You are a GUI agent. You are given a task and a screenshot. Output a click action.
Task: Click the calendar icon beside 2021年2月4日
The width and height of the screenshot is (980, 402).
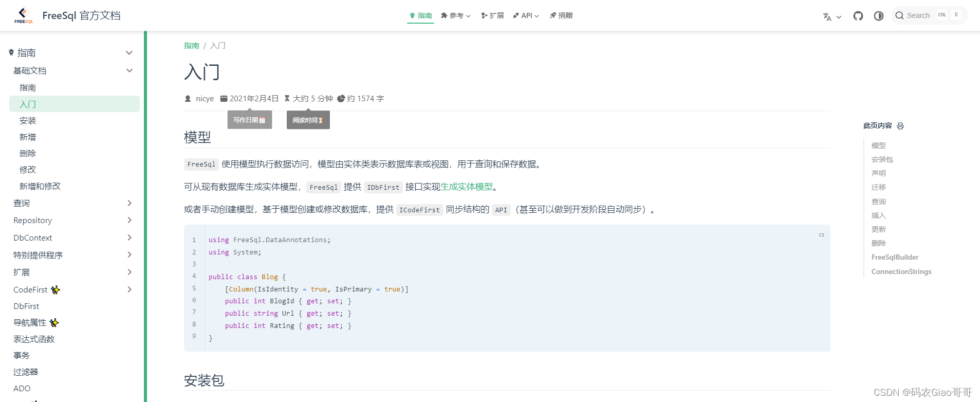(224, 98)
